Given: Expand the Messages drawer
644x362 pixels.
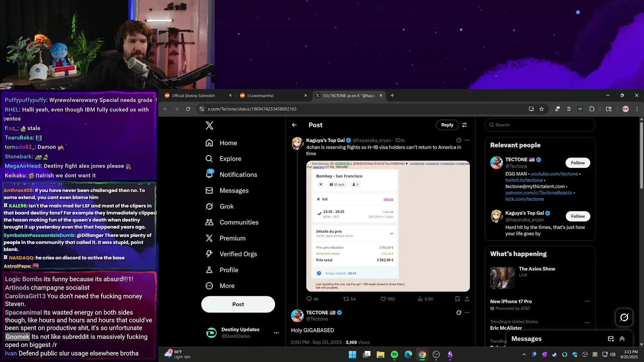Looking at the screenshot, I should coord(622,339).
